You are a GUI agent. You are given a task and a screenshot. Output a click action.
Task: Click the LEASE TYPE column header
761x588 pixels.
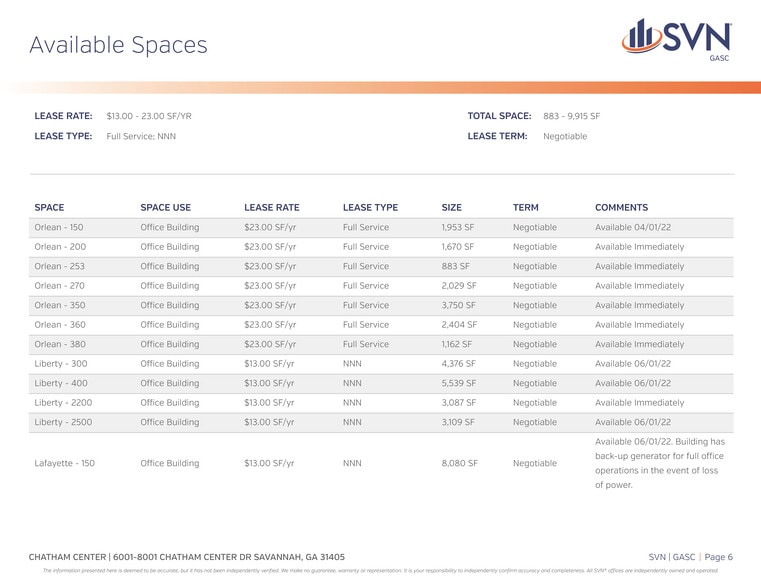(x=370, y=208)
